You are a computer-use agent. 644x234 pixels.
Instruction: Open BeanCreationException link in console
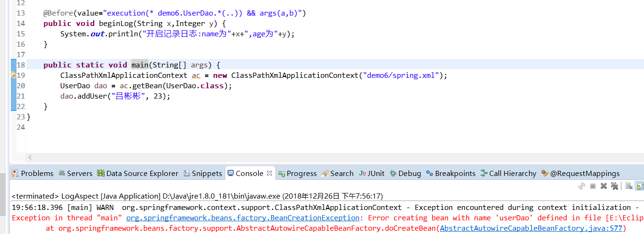(x=243, y=217)
